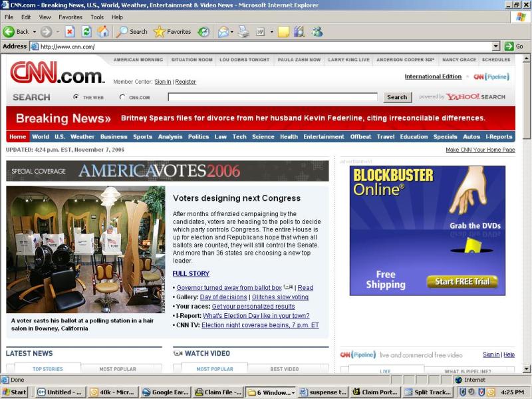Image resolution: width=532 pixels, height=399 pixels.
Task: Click the Register link
Action: tap(186, 82)
